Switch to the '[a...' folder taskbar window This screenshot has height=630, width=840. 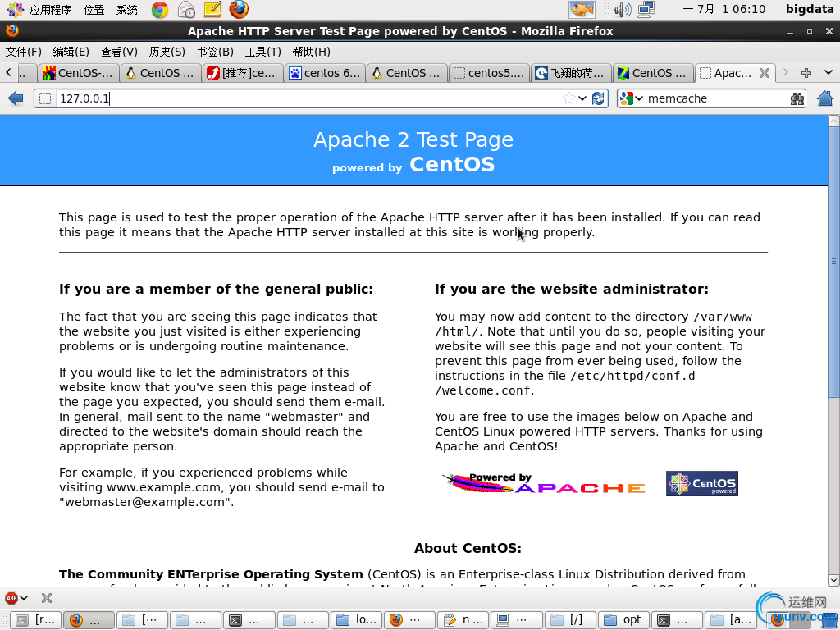coord(730,620)
